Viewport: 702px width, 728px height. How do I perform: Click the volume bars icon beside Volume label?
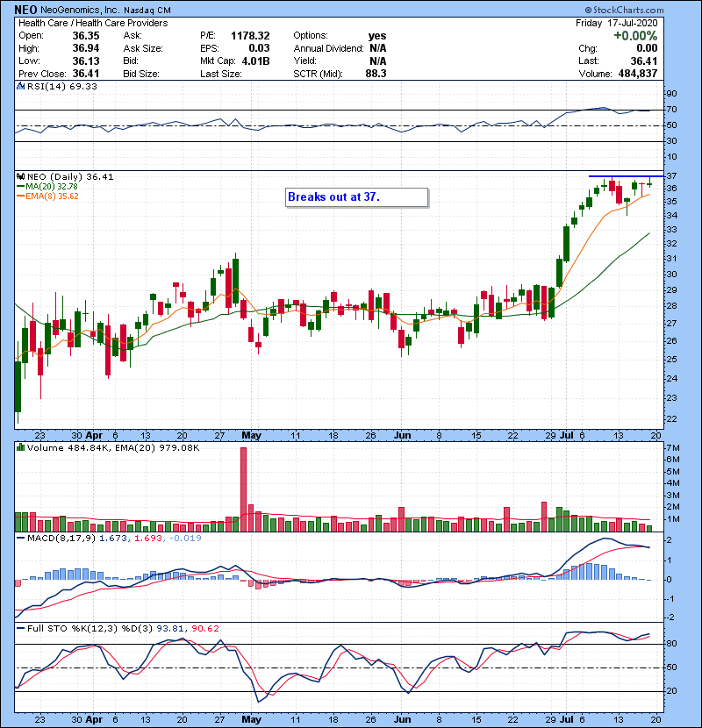20,448
